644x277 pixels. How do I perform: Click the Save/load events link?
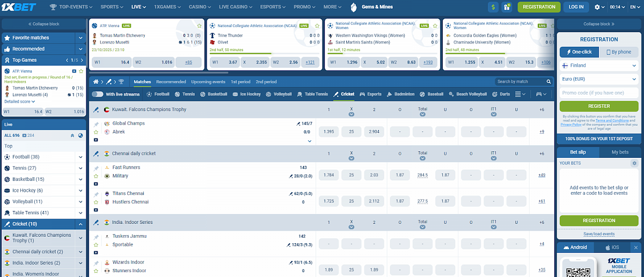(599, 234)
